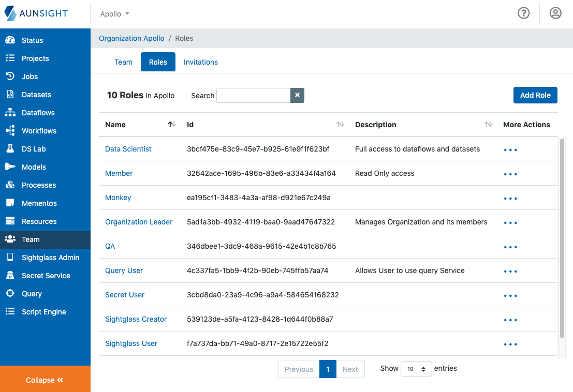Click the DS Lab flask icon

[x=10, y=149]
